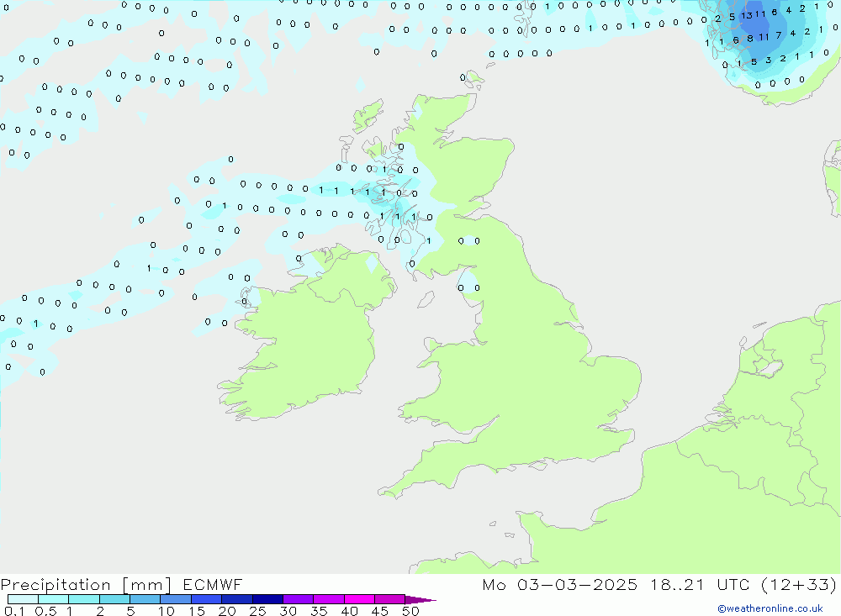Click the 0.1–0.5 mm lightest cyan legend swatch

point(23,599)
